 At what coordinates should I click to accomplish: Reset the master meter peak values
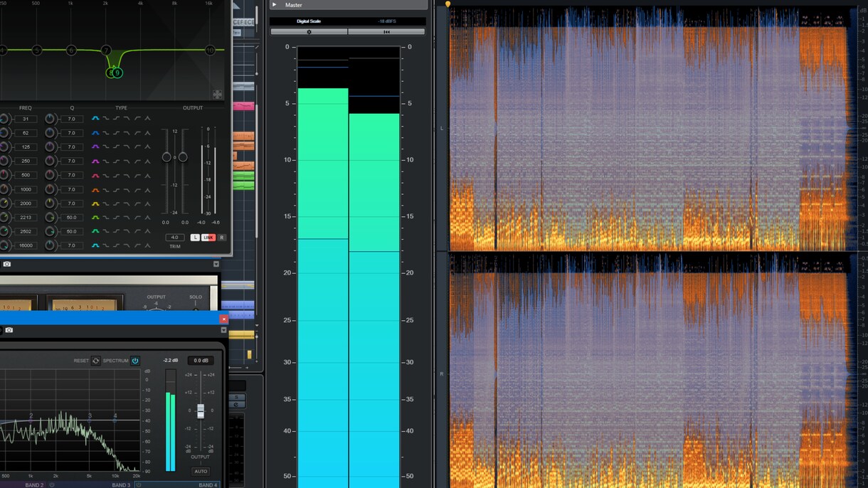pos(386,32)
